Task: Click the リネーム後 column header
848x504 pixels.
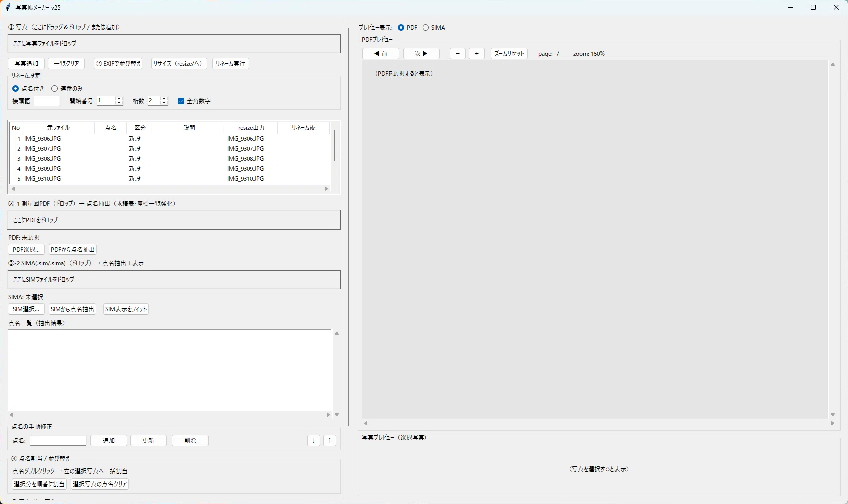Action: 303,128
